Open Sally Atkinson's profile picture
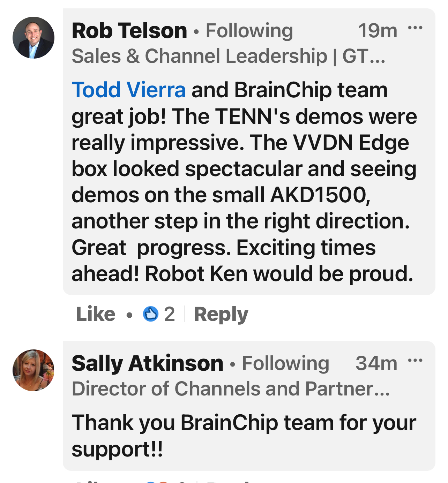448x483 pixels. (x=33, y=370)
